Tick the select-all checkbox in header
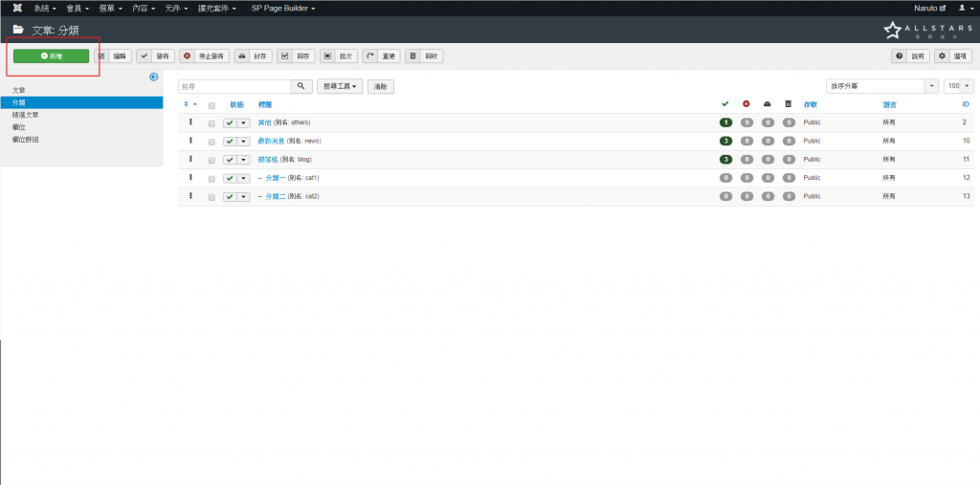This screenshot has height=485, width=980. tap(212, 105)
